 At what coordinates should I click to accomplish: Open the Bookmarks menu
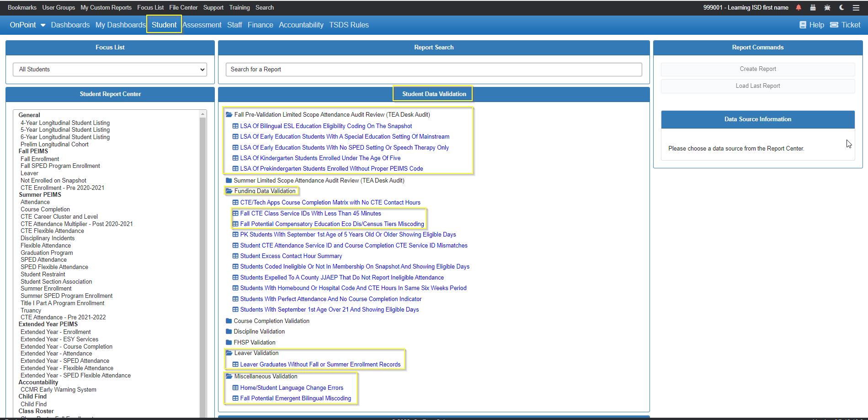click(22, 7)
